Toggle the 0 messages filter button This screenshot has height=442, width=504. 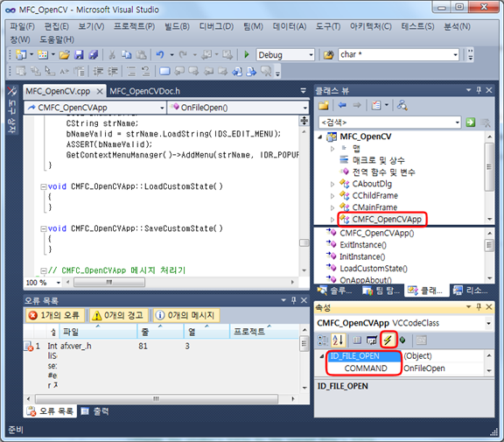[186, 315]
